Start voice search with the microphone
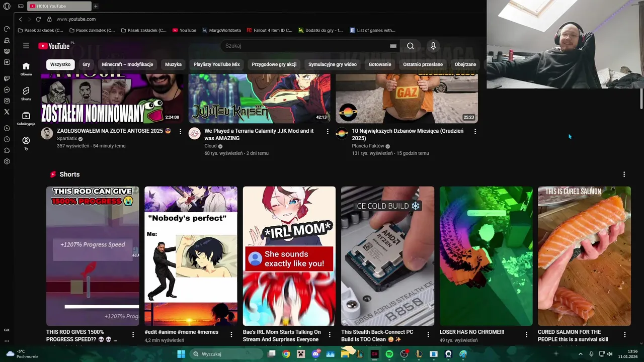The image size is (644, 362). pyautogui.click(x=433, y=46)
